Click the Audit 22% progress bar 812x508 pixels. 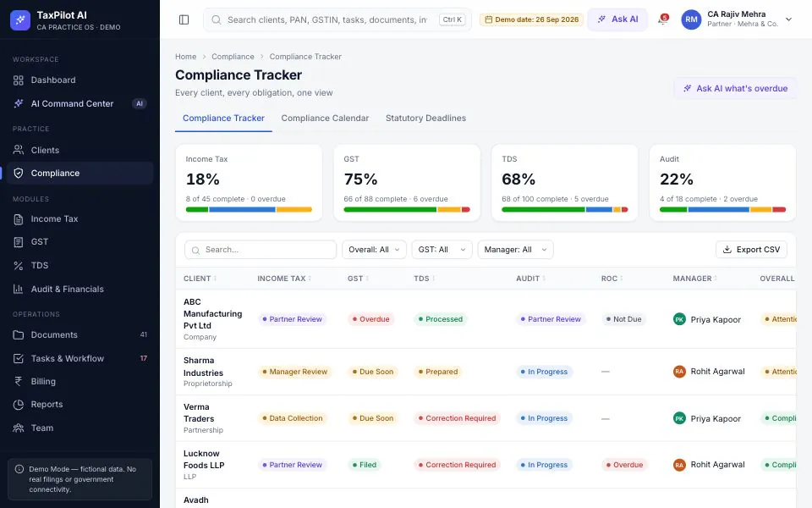[722, 210]
